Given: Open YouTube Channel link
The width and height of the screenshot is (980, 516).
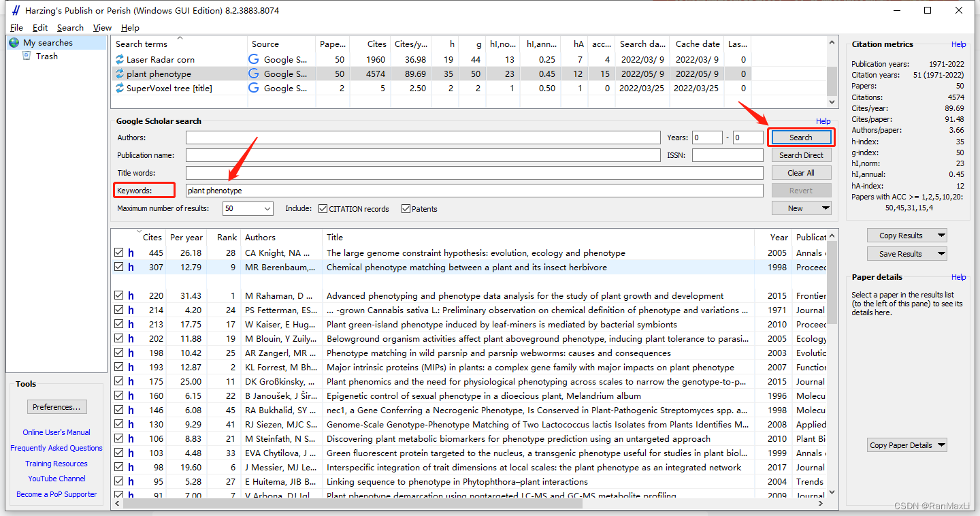Looking at the screenshot, I should [56, 479].
